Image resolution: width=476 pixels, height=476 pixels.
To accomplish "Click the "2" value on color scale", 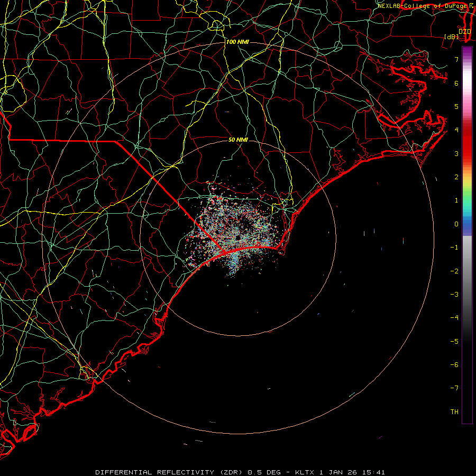I will pos(456,177).
